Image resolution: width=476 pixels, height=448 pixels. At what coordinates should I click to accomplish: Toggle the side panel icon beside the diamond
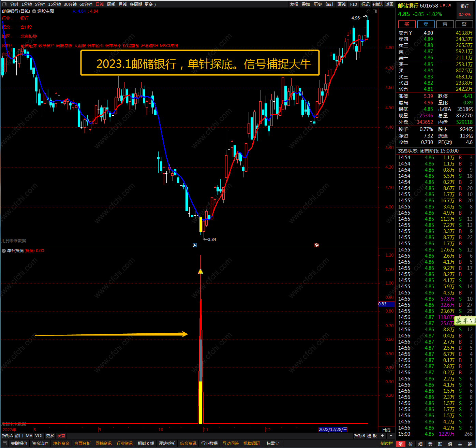point(375,11)
